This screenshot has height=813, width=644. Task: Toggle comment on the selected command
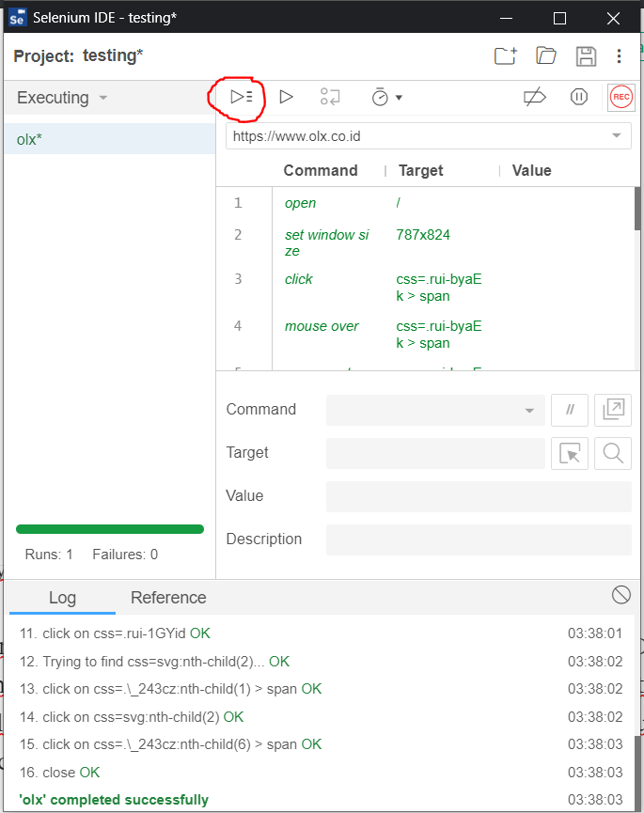(x=570, y=410)
